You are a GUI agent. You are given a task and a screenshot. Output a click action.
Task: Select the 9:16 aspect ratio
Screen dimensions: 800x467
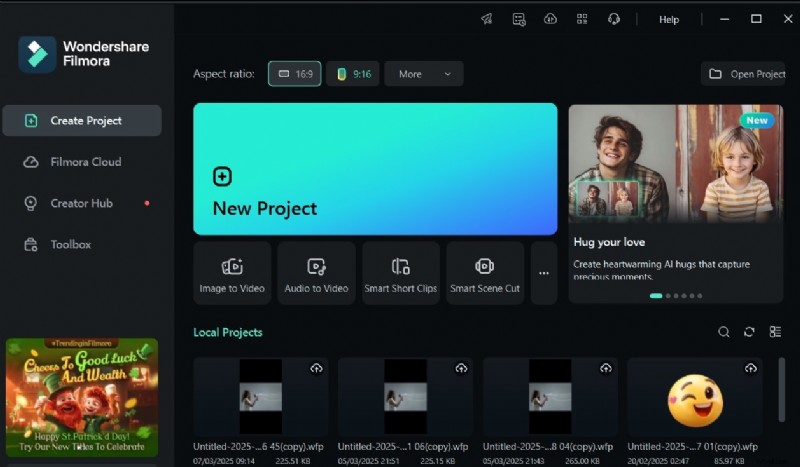tap(353, 74)
